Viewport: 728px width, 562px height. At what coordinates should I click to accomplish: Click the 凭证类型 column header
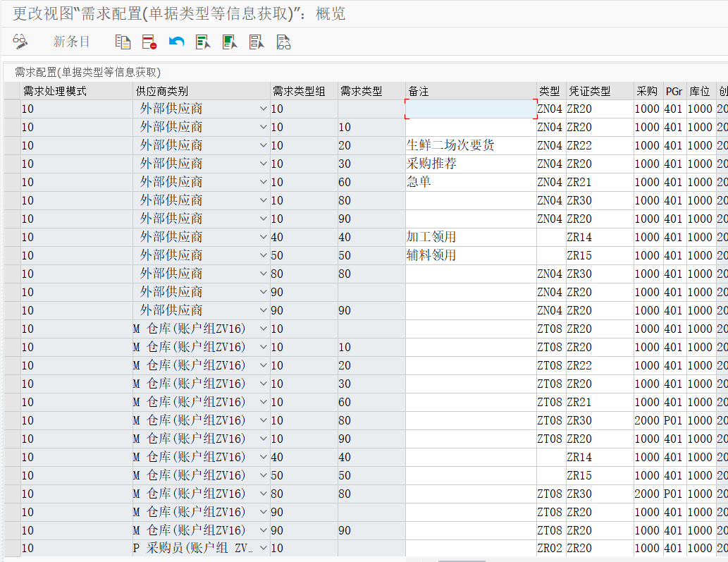pyautogui.click(x=600, y=91)
